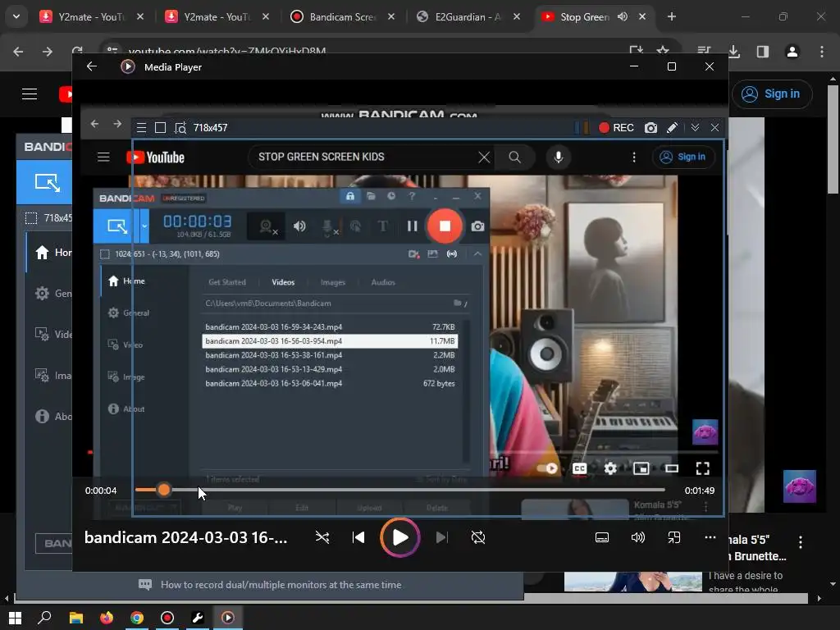Open the wrench app on the taskbar
The width and height of the screenshot is (840, 630).
(x=198, y=618)
